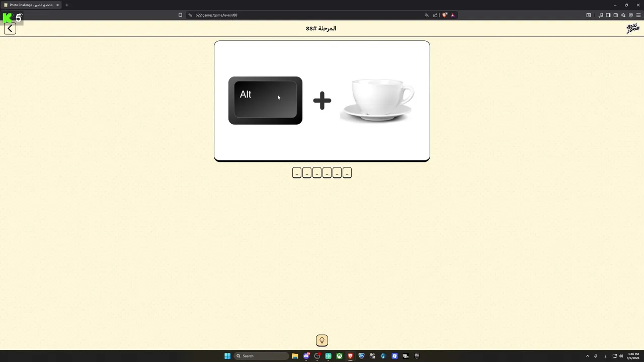Show hidden system tray icons

tap(587, 356)
